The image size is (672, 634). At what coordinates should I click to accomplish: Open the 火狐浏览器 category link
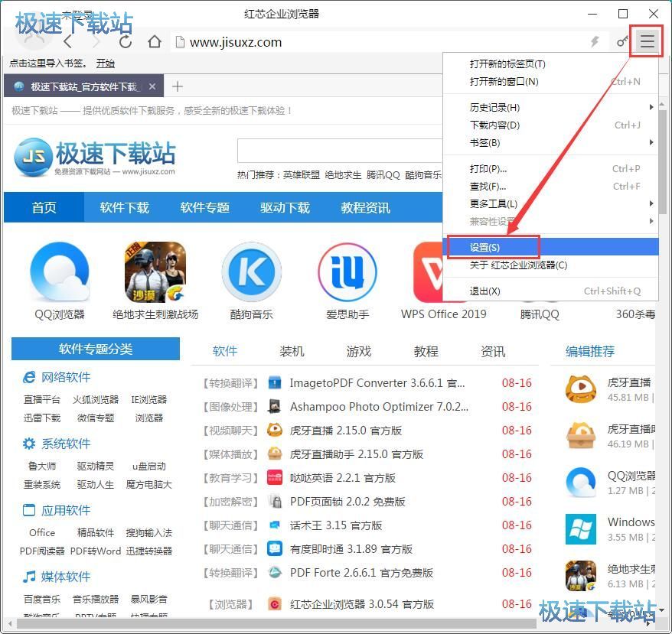[x=96, y=399]
